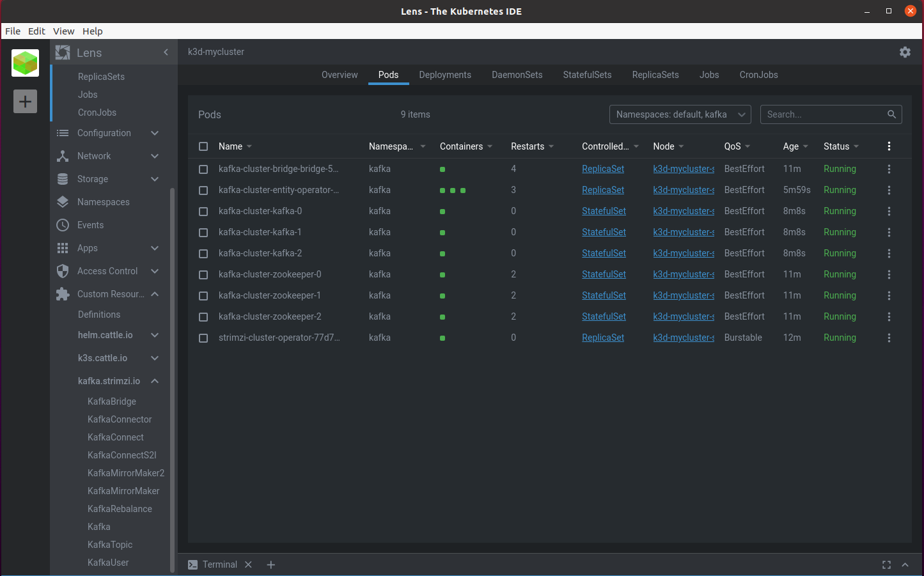Open the File menu
Image resolution: width=924 pixels, height=576 pixels.
(x=13, y=31)
